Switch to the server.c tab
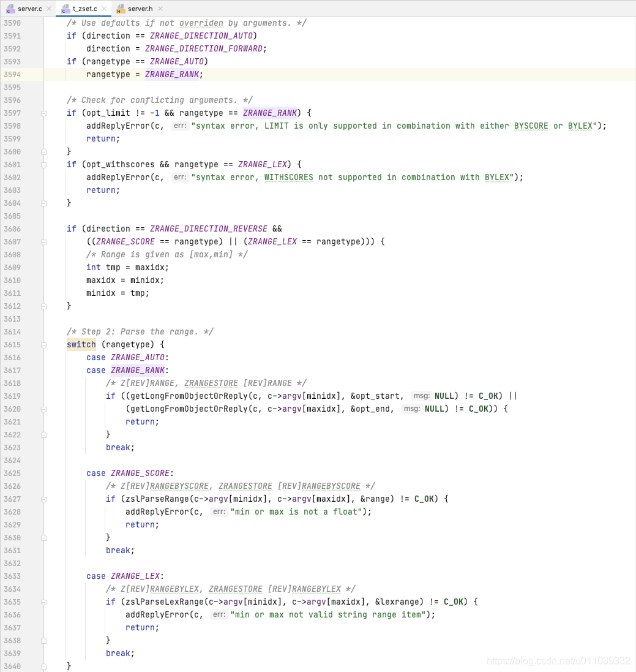 click(x=29, y=9)
